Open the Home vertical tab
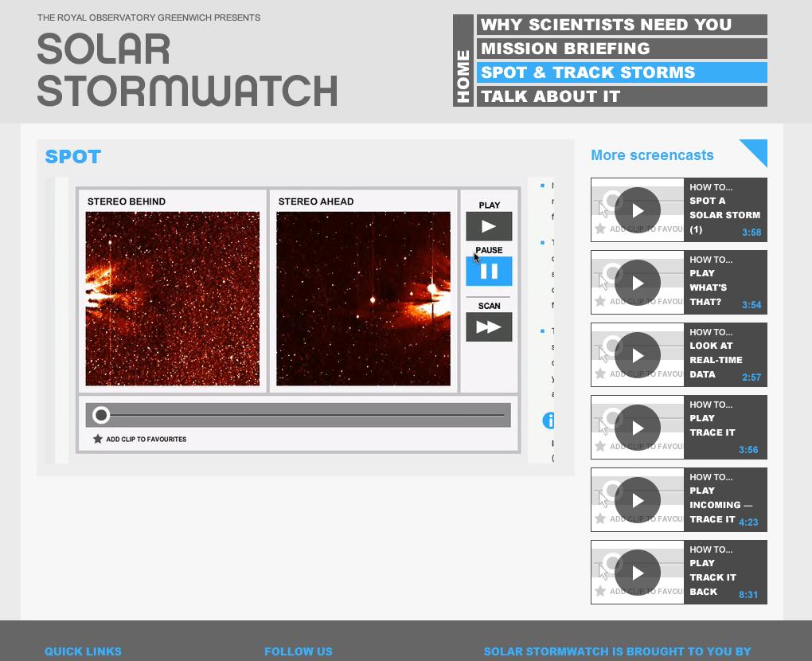The height and width of the screenshot is (661, 812). (463, 61)
